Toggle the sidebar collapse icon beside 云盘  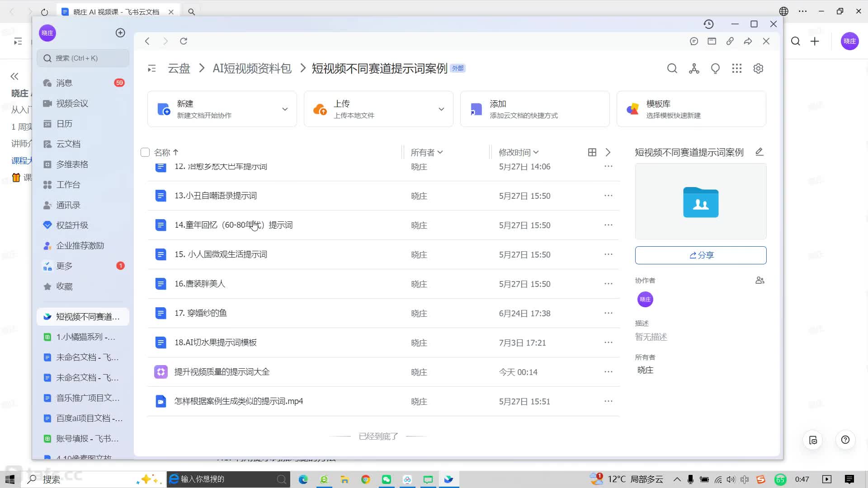(x=152, y=69)
